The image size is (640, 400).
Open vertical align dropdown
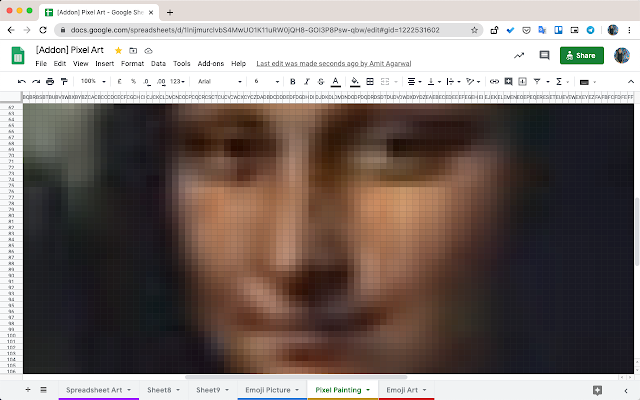click(433, 82)
